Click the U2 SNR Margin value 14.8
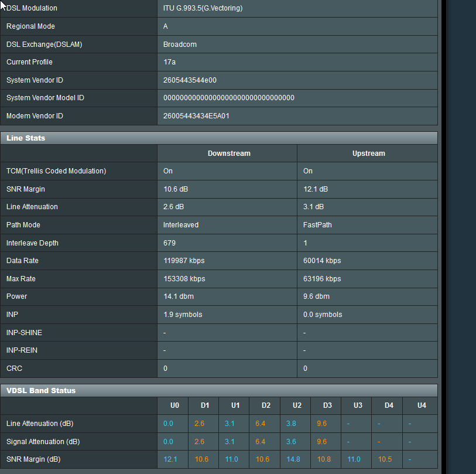 [293, 459]
